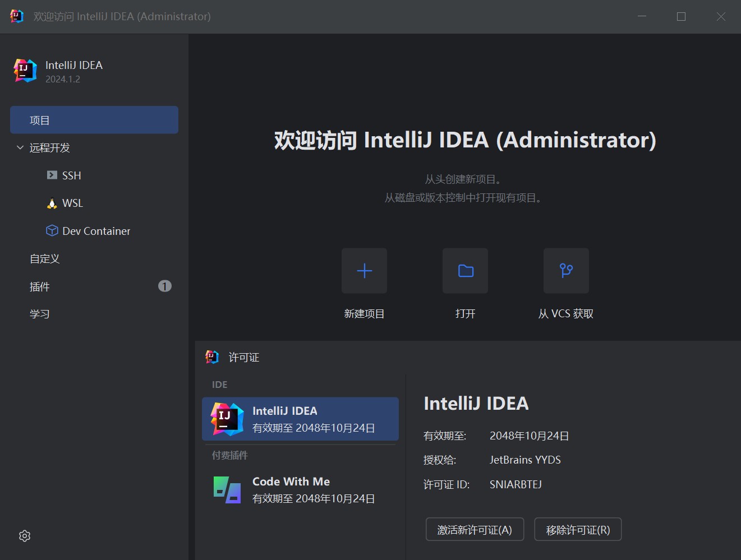This screenshot has width=741, height=560.
Task: Click the Get from VCS branch icon
Action: [x=566, y=271]
